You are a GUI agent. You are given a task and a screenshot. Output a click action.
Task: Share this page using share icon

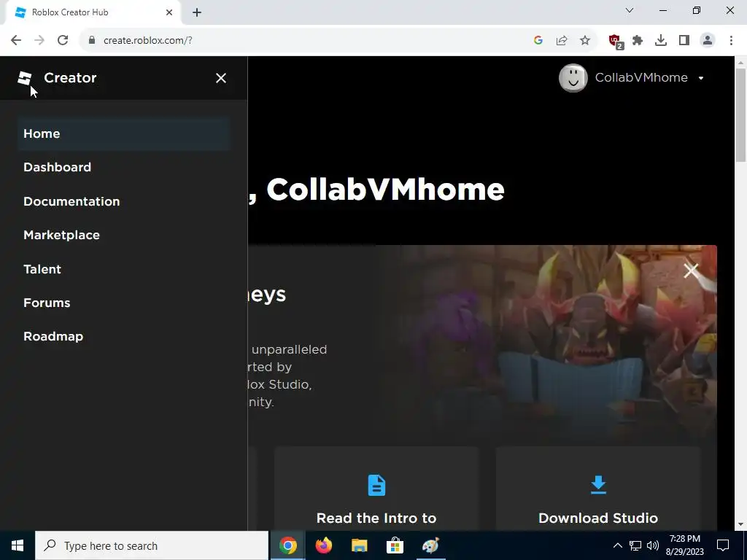(x=562, y=41)
